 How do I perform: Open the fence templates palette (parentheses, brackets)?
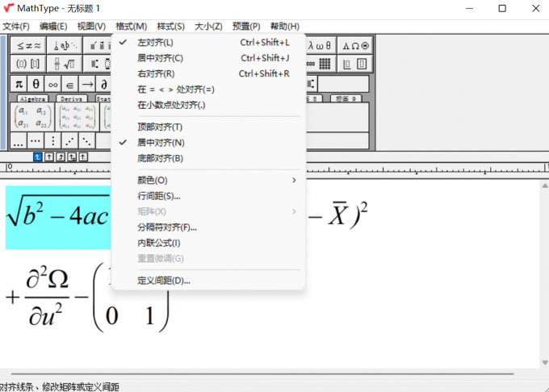click(29, 64)
